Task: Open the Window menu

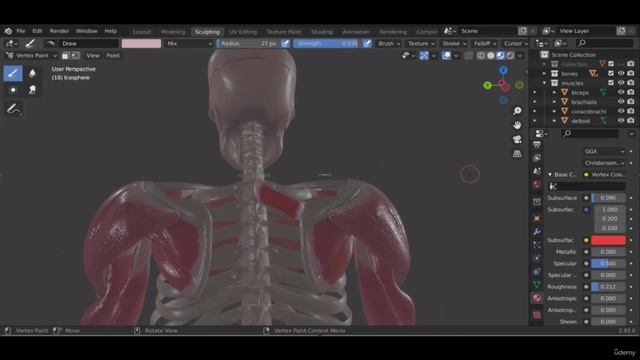Action: click(x=87, y=31)
